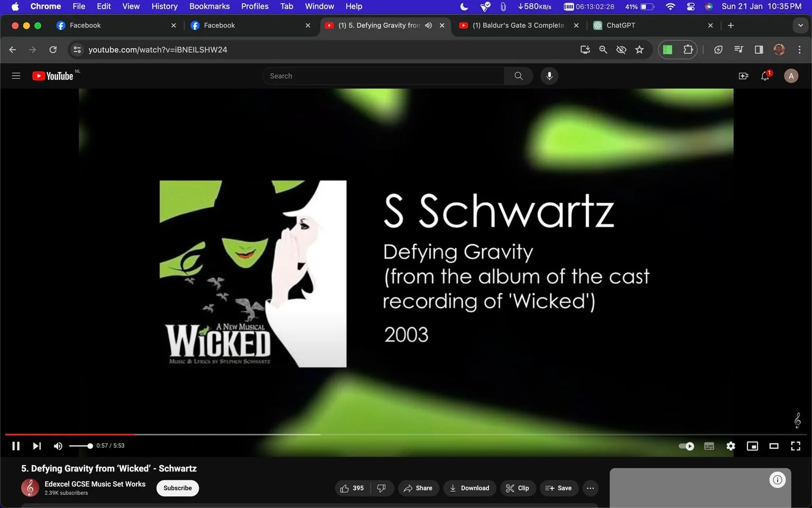
Task: Open the Wi-Fi status menu
Action: pyautogui.click(x=670, y=6)
